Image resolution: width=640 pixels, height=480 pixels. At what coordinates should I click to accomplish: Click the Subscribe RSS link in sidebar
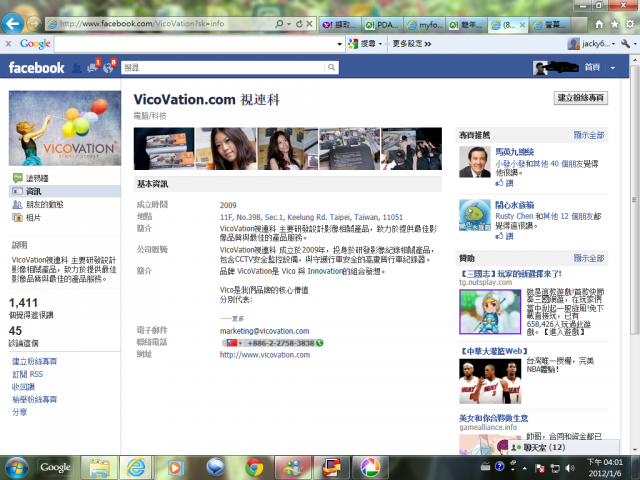(x=27, y=374)
